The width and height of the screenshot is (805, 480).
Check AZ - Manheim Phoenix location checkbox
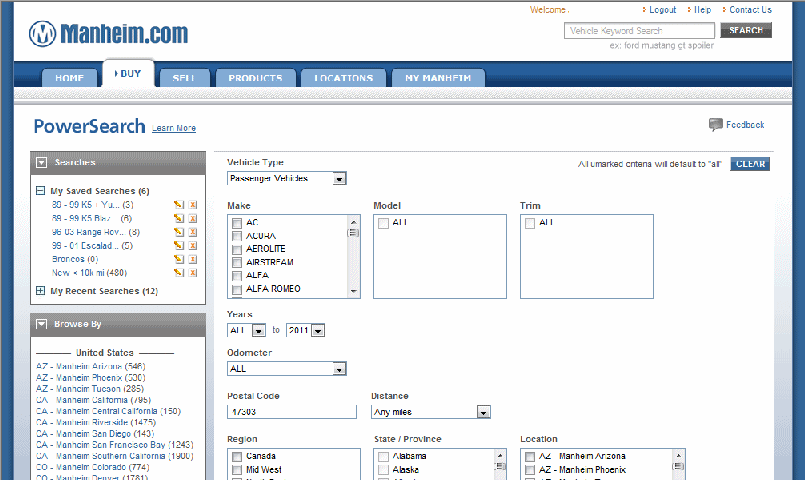(x=530, y=470)
